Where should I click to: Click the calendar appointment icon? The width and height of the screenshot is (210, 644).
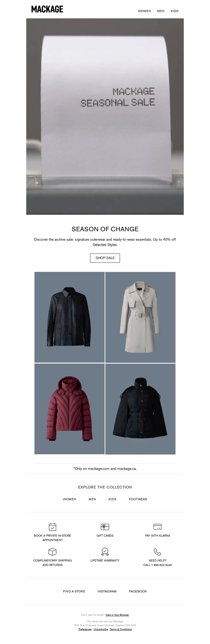[52, 527]
